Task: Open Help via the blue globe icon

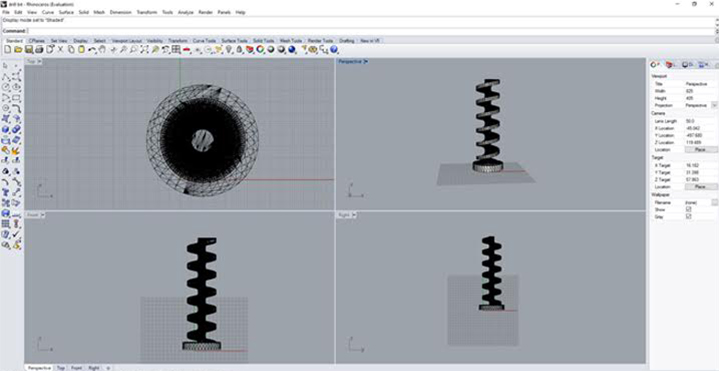Action: 334,49
